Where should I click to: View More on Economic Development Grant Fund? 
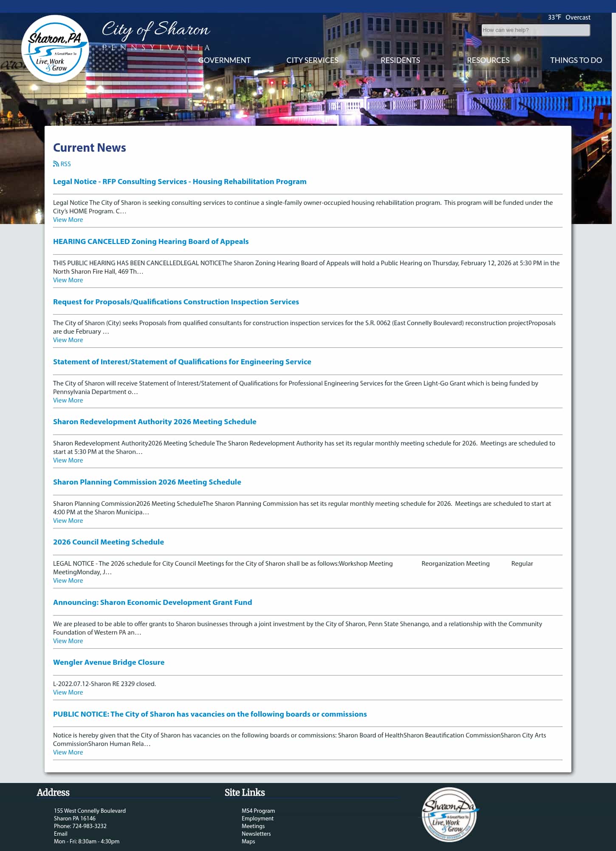click(68, 641)
